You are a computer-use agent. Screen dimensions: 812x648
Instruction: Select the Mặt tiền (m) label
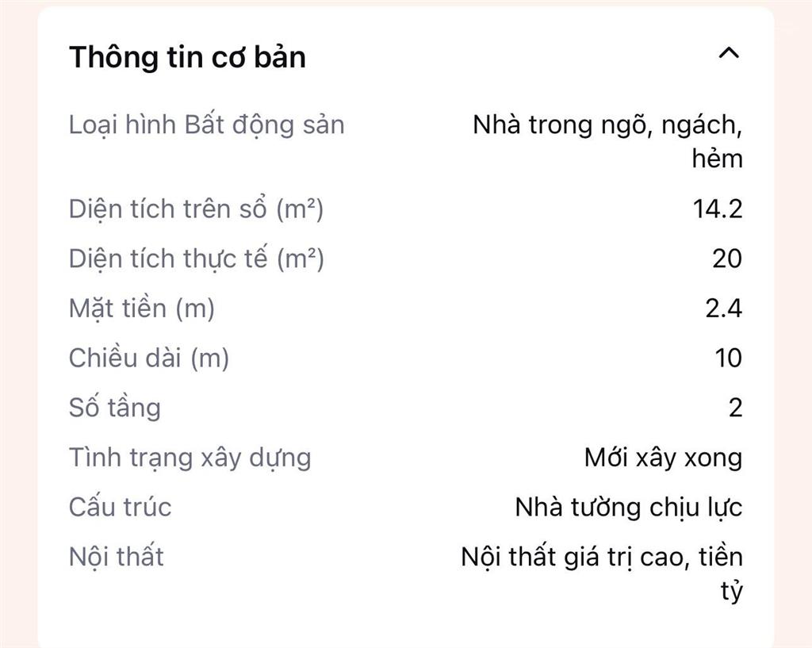coord(141,308)
